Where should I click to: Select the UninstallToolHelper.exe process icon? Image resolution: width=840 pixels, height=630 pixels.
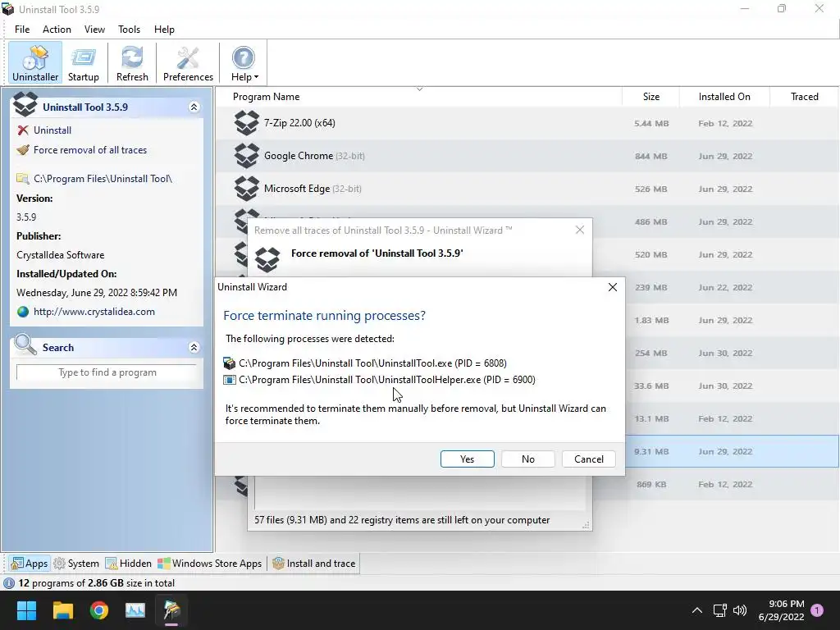[230, 380]
